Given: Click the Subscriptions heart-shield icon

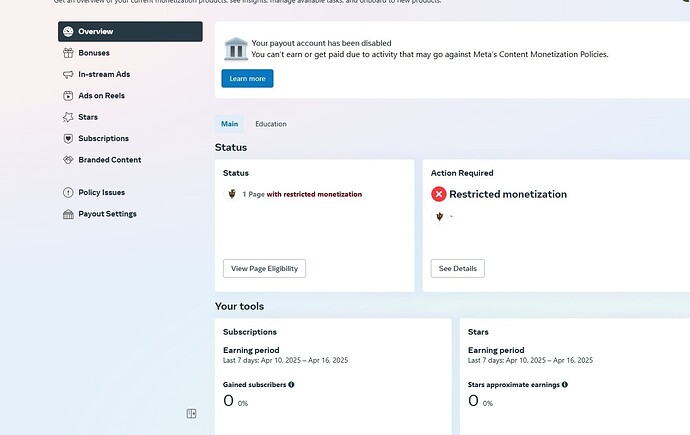Looking at the screenshot, I should pos(68,139).
